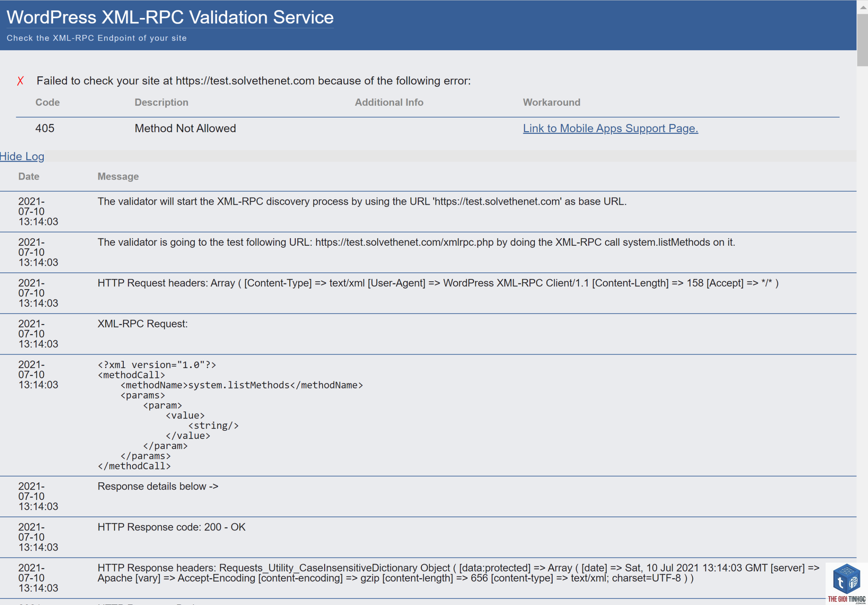Click the Workaround column header
The height and width of the screenshot is (605, 868).
coord(552,102)
